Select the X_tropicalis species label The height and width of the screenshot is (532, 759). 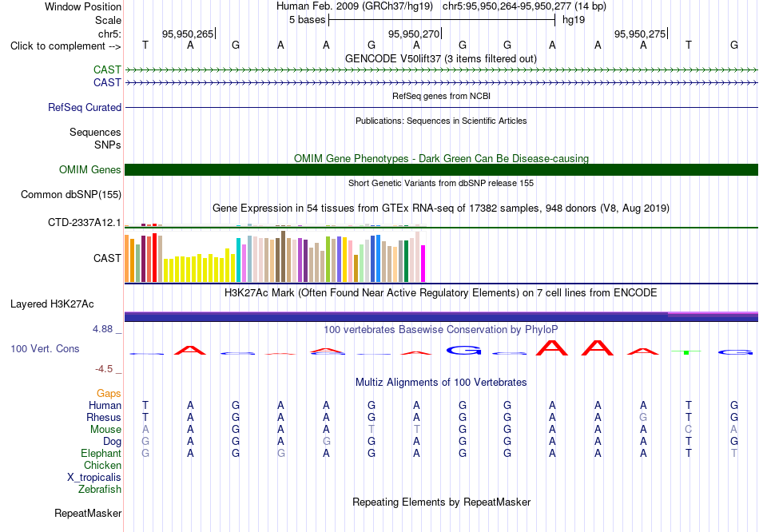[x=94, y=478]
